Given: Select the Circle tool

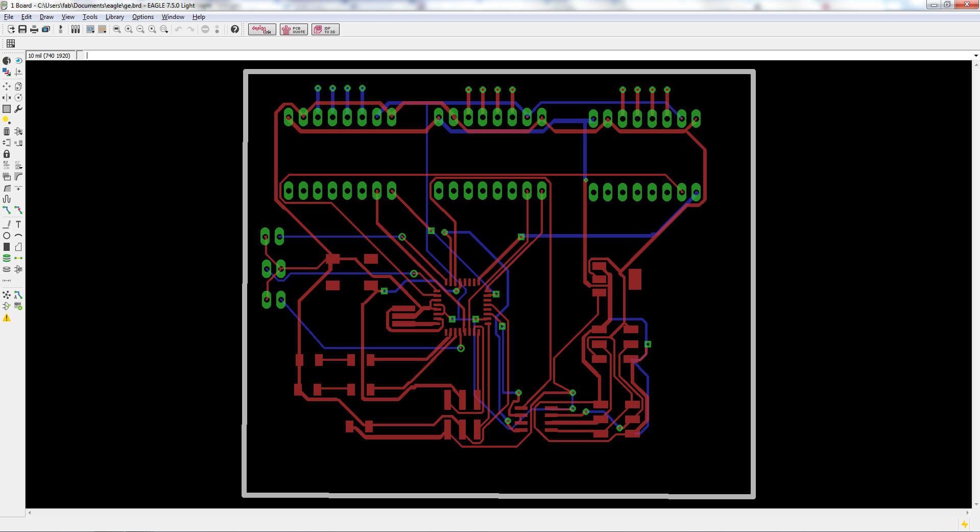Looking at the screenshot, I should coord(7,236).
